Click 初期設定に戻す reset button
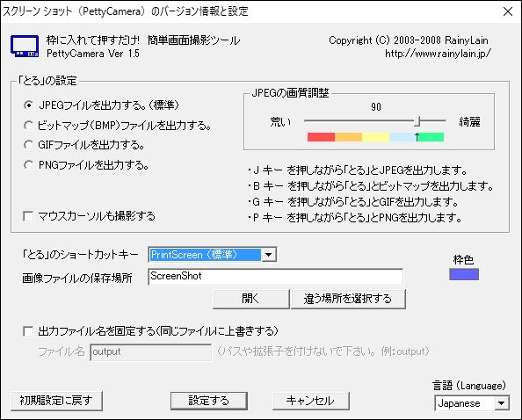 point(56,401)
